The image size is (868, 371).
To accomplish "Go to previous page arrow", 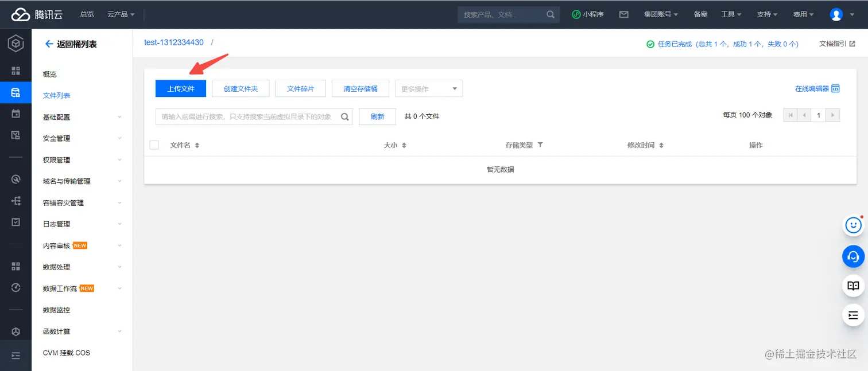I will [804, 115].
